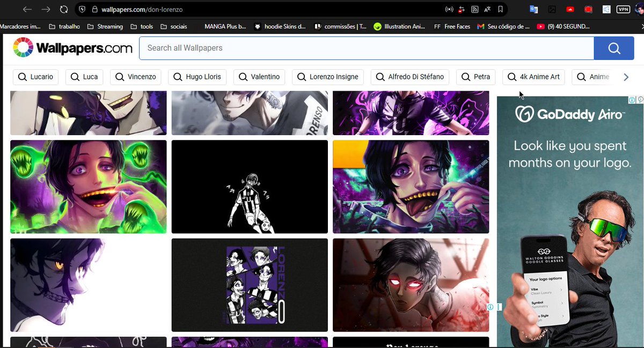This screenshot has width=644, height=348.
Task: Open the red glowing eyes wallpaper
Action: (411, 285)
